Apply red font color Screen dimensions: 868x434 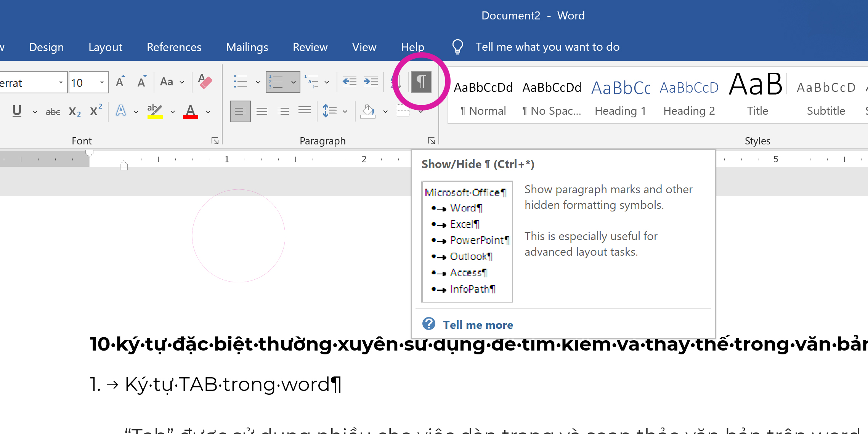click(x=191, y=111)
